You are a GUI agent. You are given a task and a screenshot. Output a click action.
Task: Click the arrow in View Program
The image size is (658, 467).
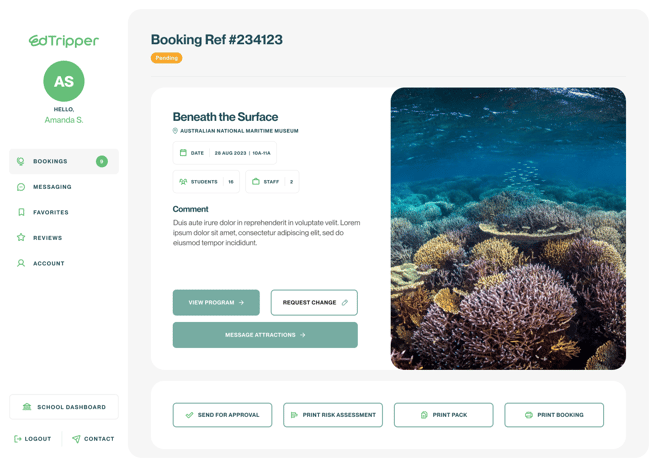(x=241, y=303)
